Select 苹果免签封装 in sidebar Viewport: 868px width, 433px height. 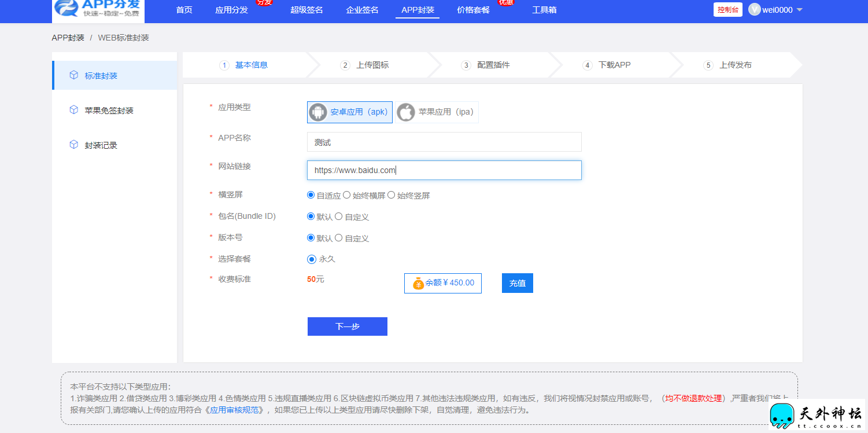coord(114,110)
